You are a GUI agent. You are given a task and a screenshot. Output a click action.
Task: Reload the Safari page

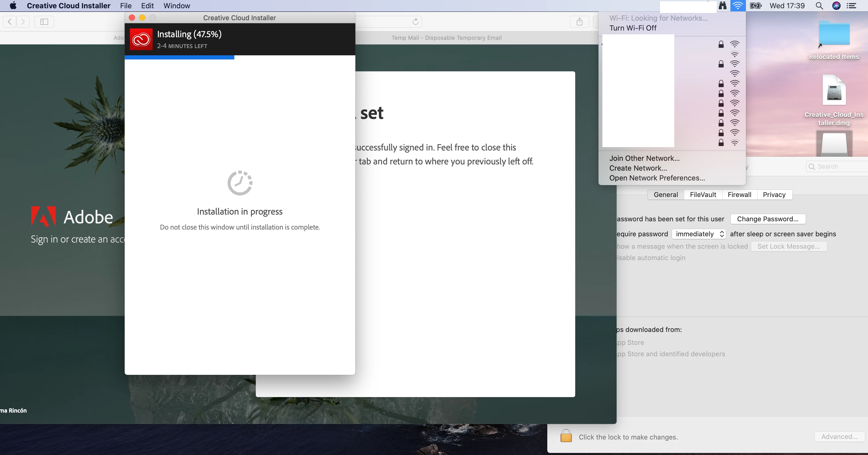coord(415,22)
